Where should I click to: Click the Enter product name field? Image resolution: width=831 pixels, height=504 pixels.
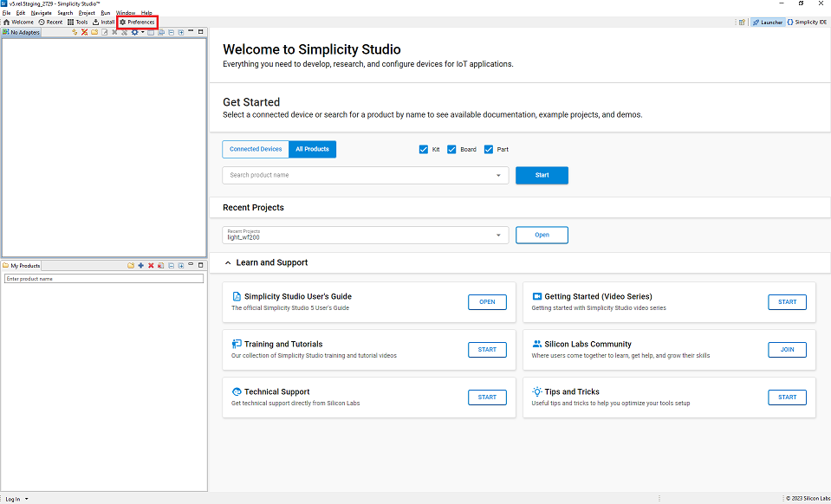point(104,279)
